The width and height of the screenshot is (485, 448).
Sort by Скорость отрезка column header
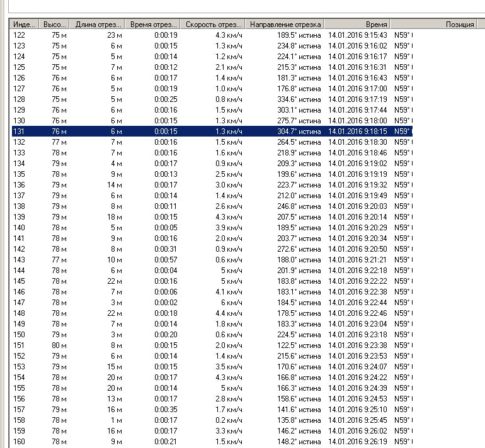tap(213, 25)
